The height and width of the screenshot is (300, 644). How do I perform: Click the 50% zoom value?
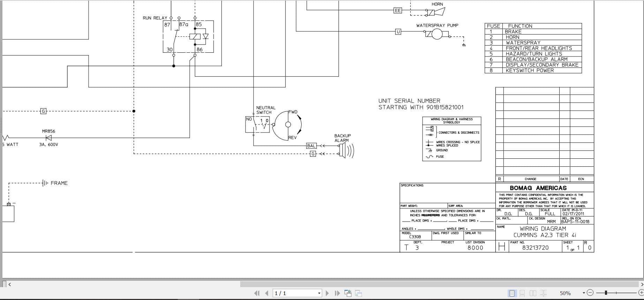coord(565,293)
